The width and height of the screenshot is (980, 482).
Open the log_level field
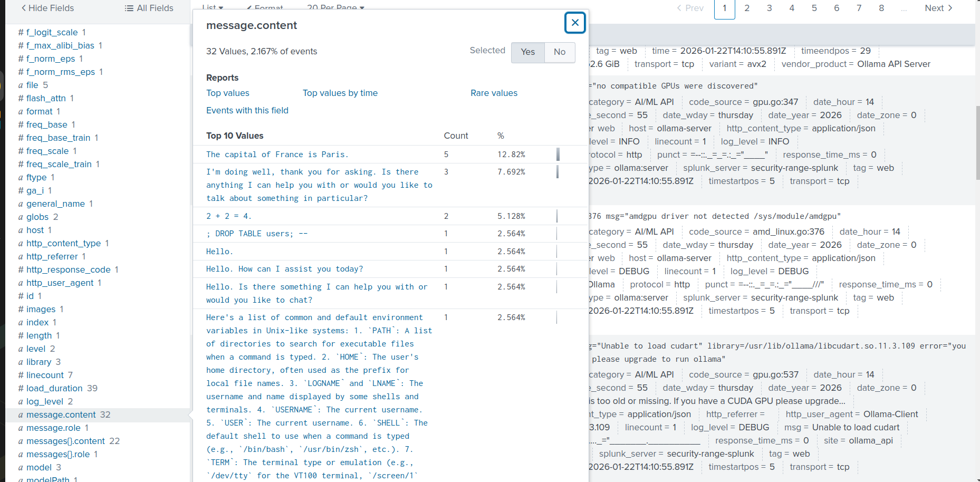45,401
